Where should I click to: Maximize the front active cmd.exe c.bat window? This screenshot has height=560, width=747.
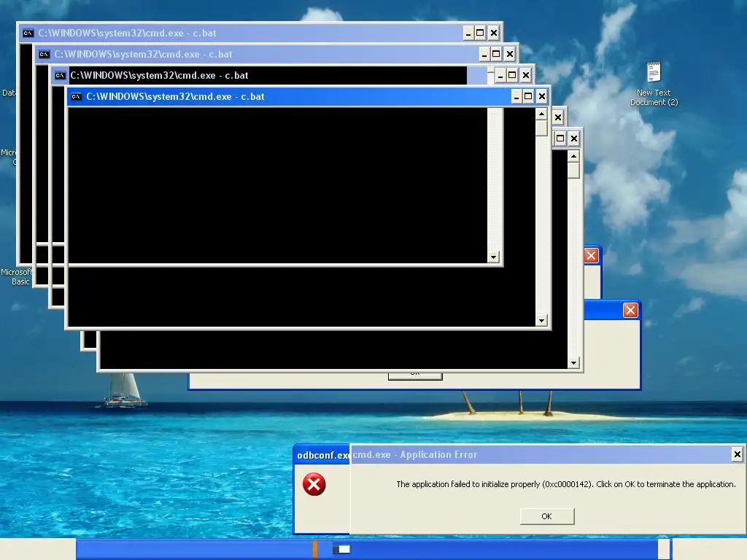(x=528, y=97)
